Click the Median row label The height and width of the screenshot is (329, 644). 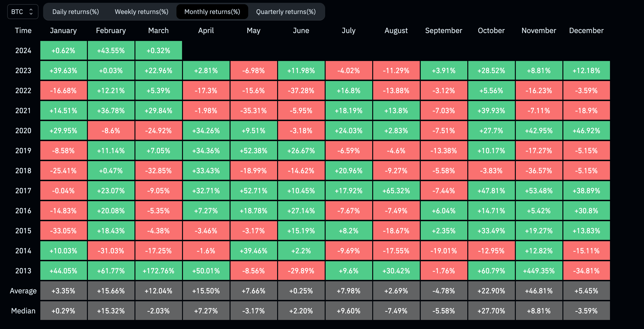click(x=23, y=311)
